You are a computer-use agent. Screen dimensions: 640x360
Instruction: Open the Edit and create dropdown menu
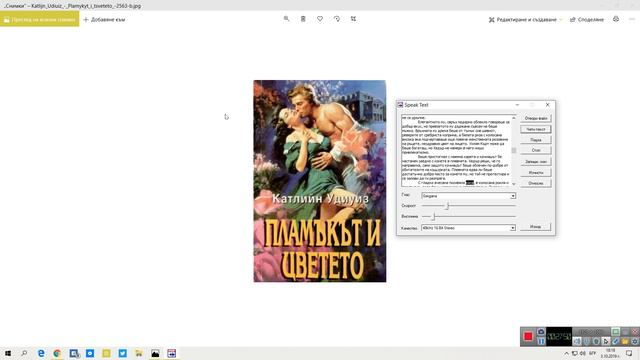pos(525,20)
